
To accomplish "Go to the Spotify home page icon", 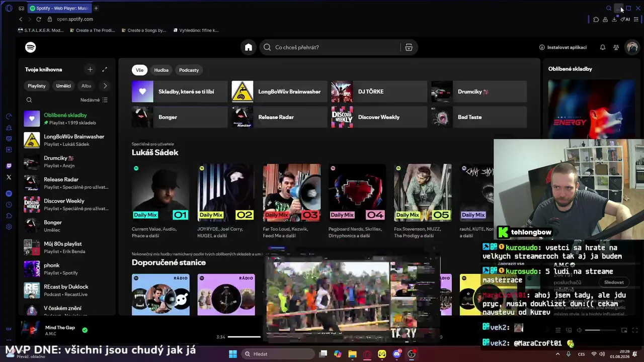I will 249,47.
